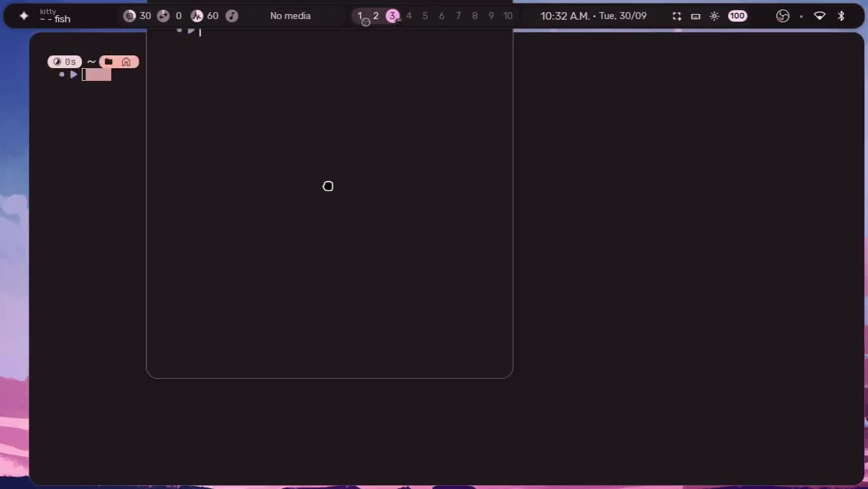Click the screenshot region capture icon

coord(677,16)
